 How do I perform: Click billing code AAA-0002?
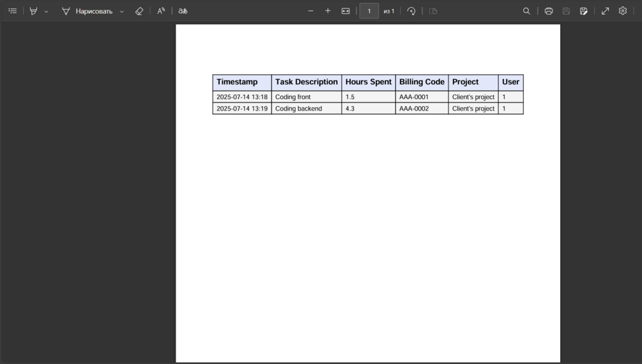tap(422, 109)
